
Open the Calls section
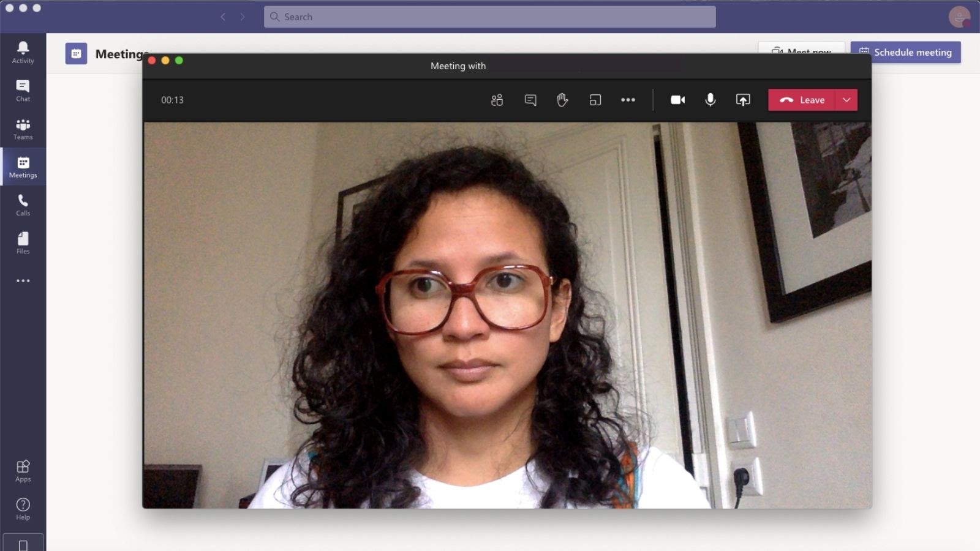[23, 205]
